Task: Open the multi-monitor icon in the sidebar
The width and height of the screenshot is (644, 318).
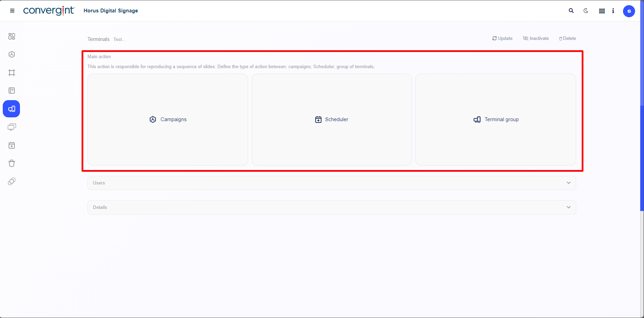Action: coord(12,127)
